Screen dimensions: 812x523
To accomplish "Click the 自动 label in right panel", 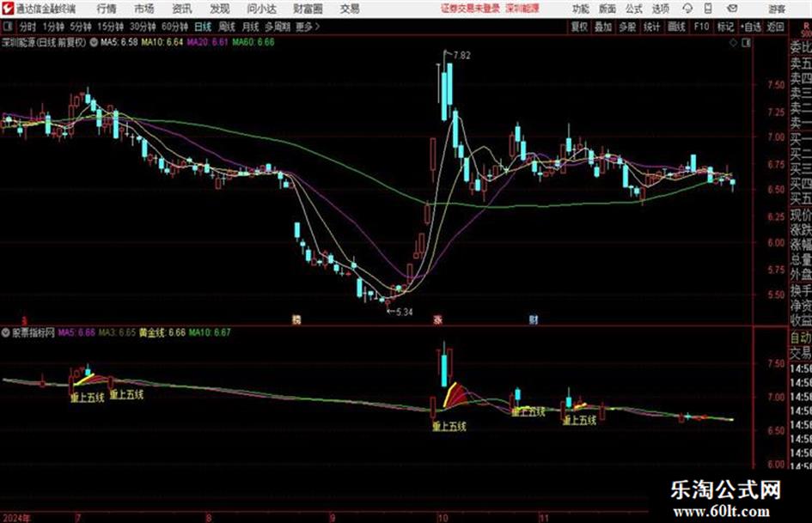I will (x=801, y=338).
